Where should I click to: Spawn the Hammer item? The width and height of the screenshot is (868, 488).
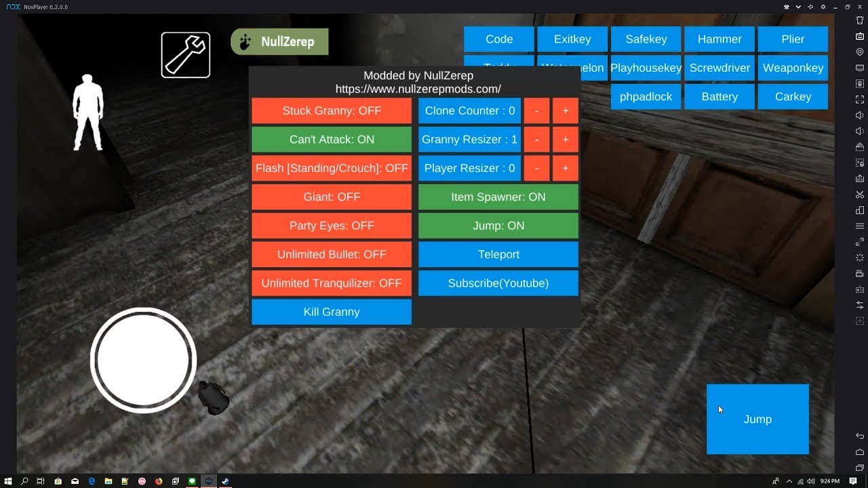(x=719, y=39)
